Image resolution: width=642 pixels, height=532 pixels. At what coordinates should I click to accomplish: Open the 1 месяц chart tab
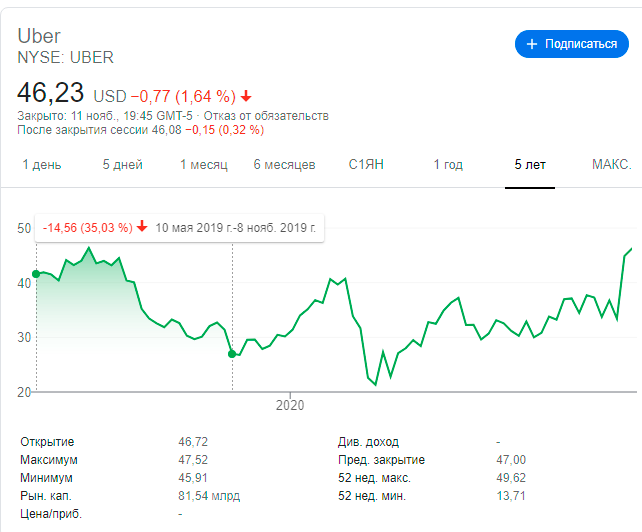point(204,165)
